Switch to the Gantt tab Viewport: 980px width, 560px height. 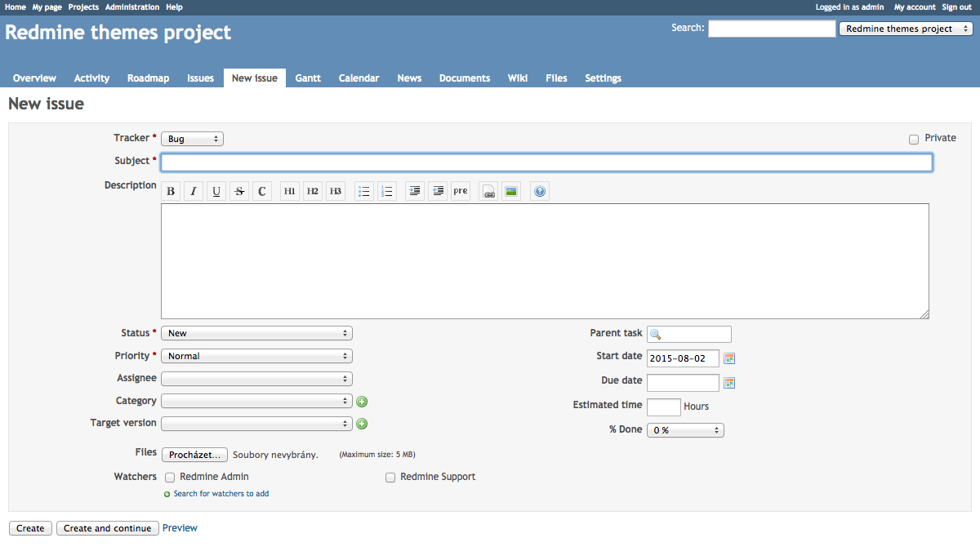[x=308, y=78]
